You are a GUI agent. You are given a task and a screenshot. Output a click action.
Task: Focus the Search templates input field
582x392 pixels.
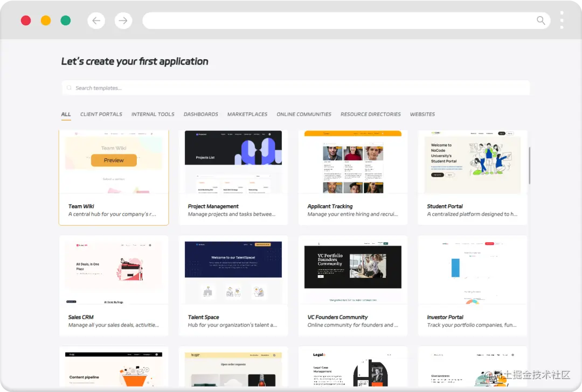click(295, 88)
